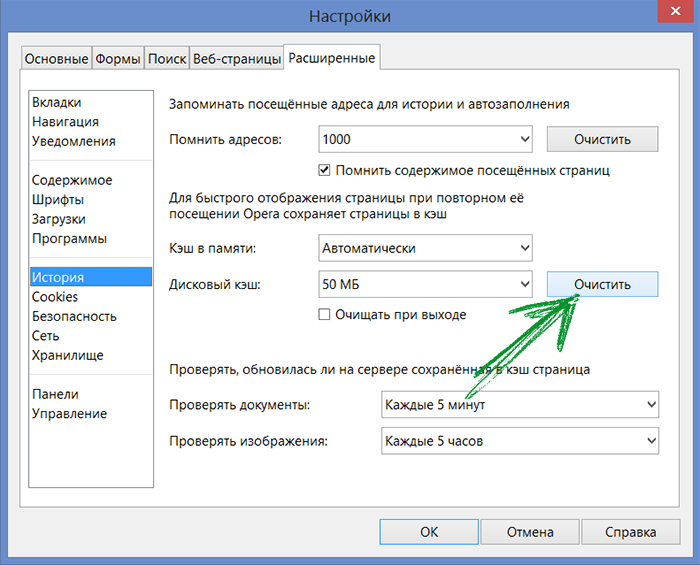
Task: Expand the Помнить адресов dropdown
Action: (425, 139)
